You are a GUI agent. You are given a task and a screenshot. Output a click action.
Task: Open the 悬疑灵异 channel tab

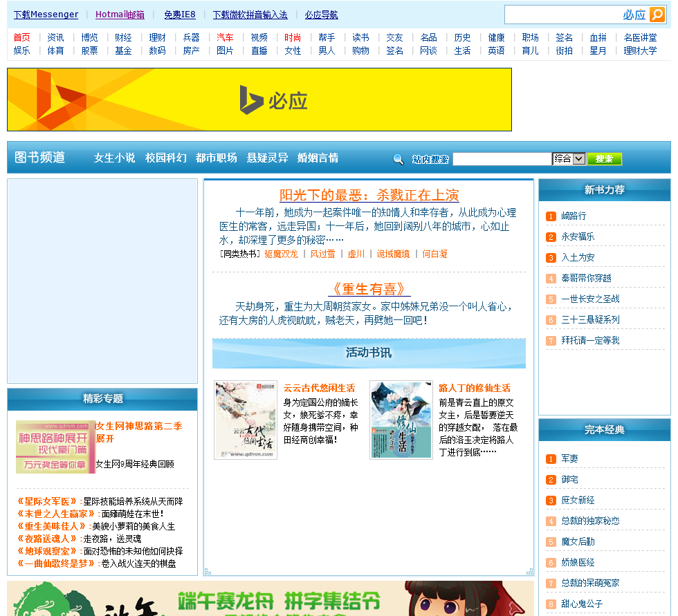pos(267,158)
